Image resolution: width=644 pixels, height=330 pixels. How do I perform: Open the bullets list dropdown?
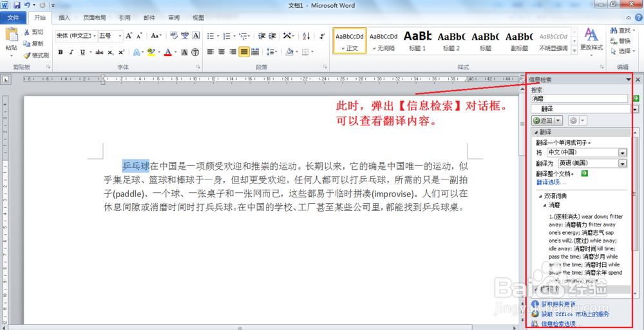click(217, 36)
